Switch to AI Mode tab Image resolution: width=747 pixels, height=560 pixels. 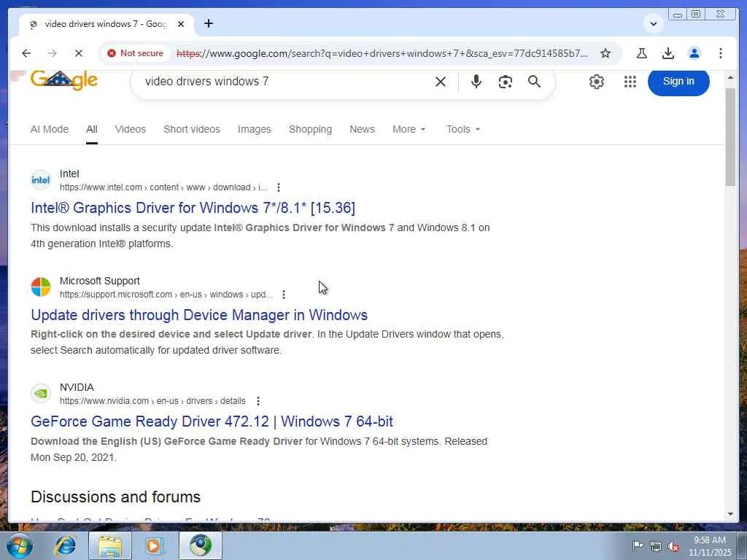tap(50, 129)
